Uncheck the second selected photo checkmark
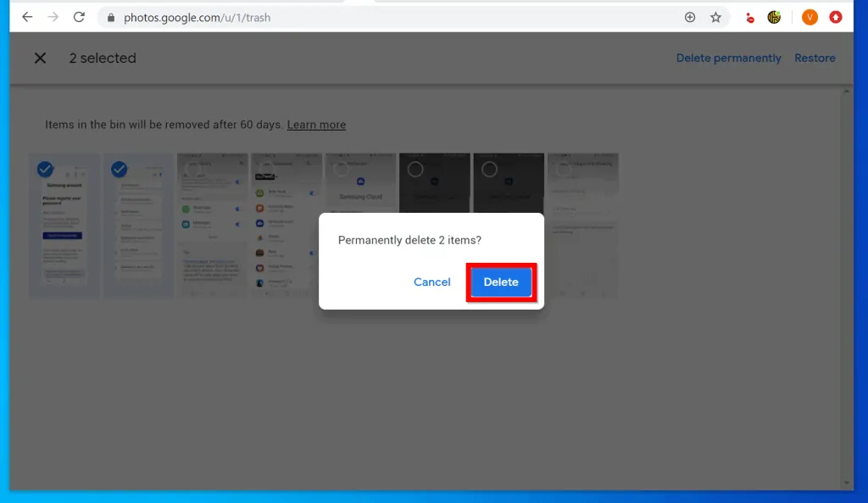 [x=120, y=170]
